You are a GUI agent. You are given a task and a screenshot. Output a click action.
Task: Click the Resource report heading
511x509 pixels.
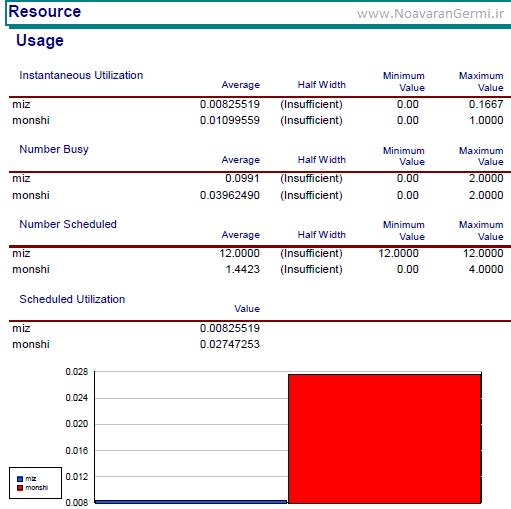(45, 12)
